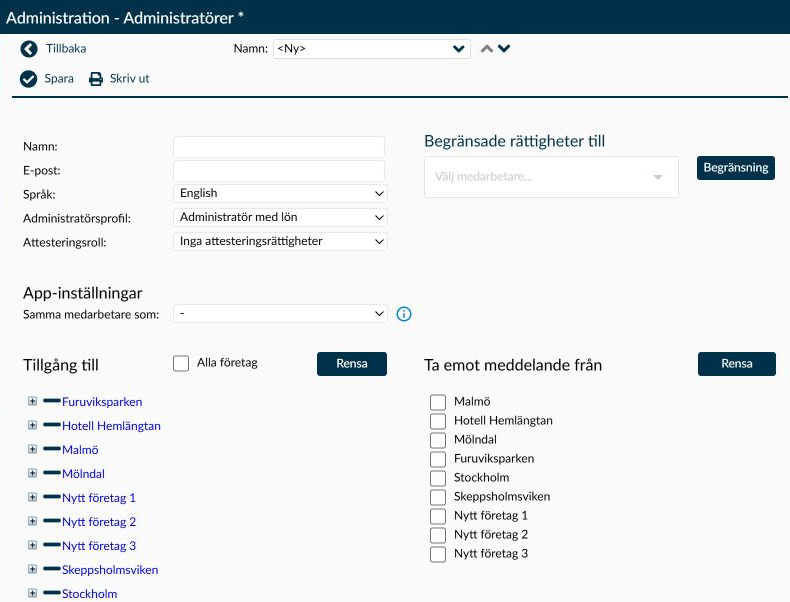Expand the Skeppsholmsviken tree node

(32, 569)
